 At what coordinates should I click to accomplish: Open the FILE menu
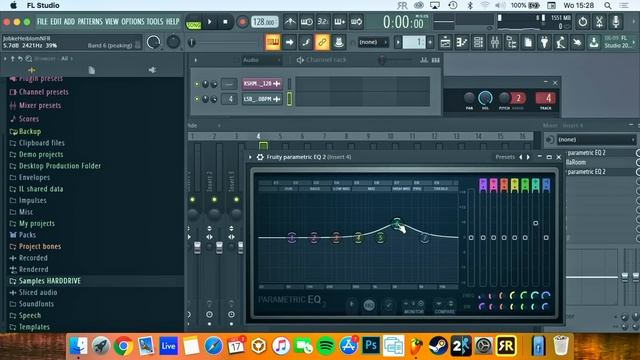tap(42, 22)
